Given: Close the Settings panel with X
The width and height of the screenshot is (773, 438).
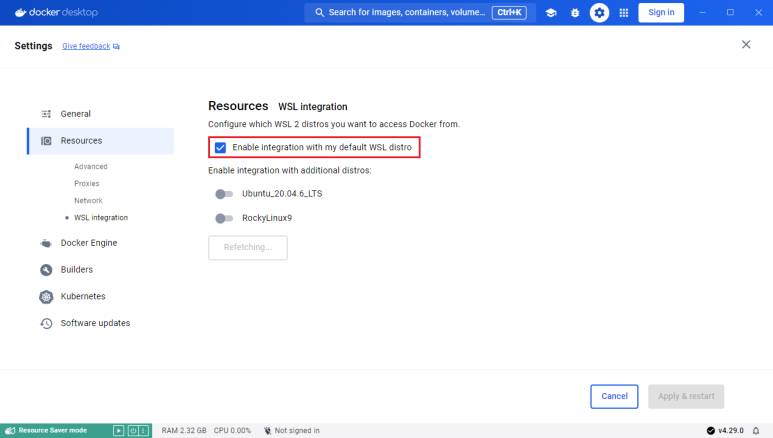Looking at the screenshot, I should (x=746, y=45).
